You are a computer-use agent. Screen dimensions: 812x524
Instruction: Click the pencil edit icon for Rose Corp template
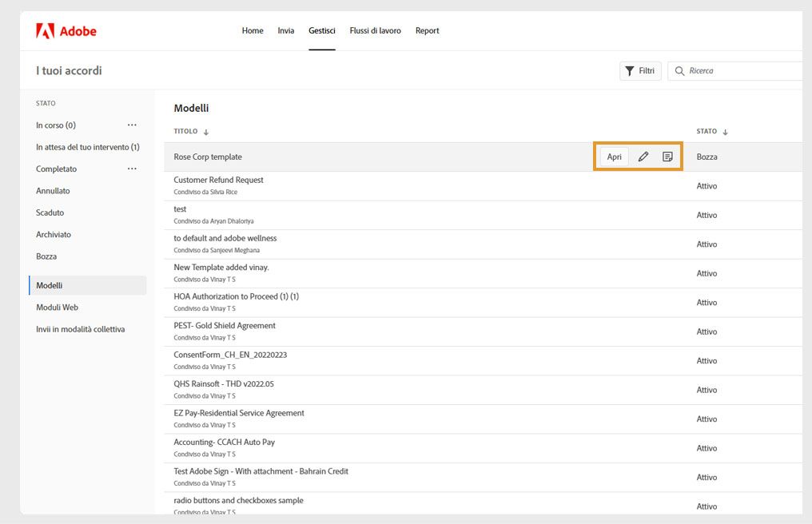point(643,157)
